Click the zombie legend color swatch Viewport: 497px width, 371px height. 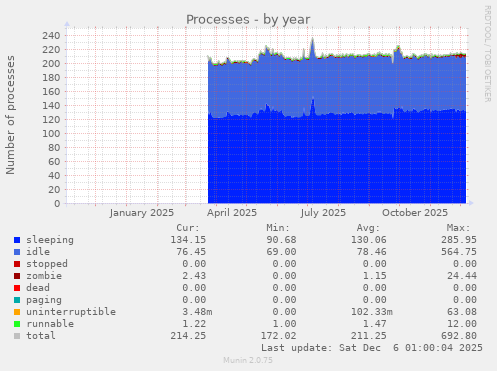[x=17, y=276]
